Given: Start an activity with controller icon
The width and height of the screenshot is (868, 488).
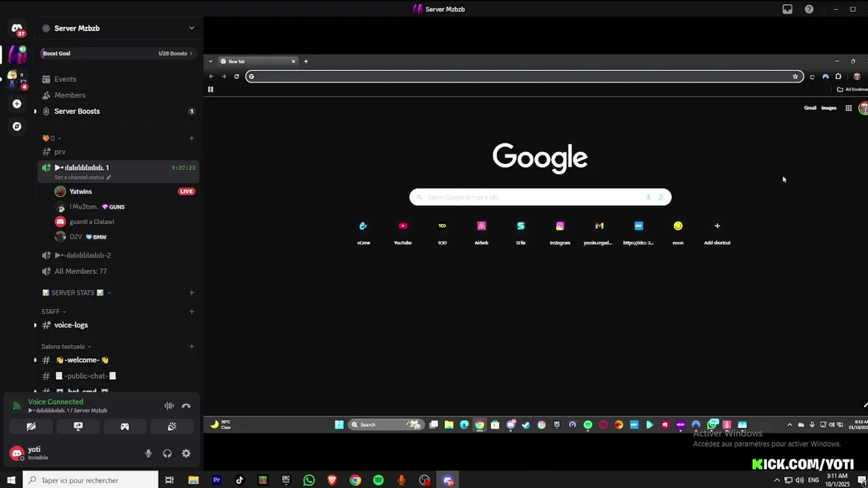Looking at the screenshot, I should point(125,426).
